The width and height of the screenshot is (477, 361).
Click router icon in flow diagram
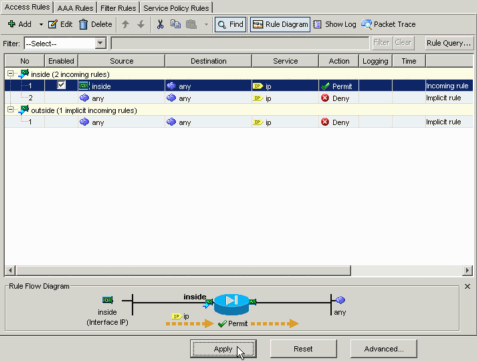click(231, 304)
